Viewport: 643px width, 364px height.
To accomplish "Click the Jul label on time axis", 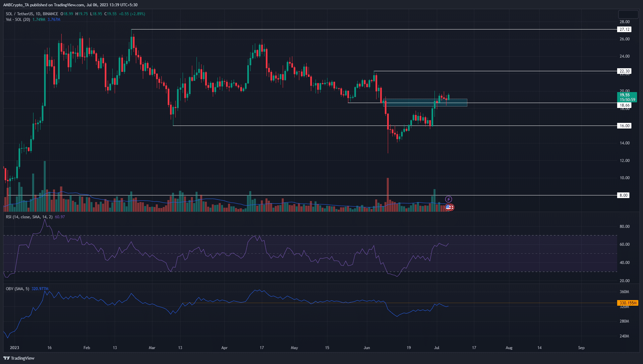I will [437, 348].
